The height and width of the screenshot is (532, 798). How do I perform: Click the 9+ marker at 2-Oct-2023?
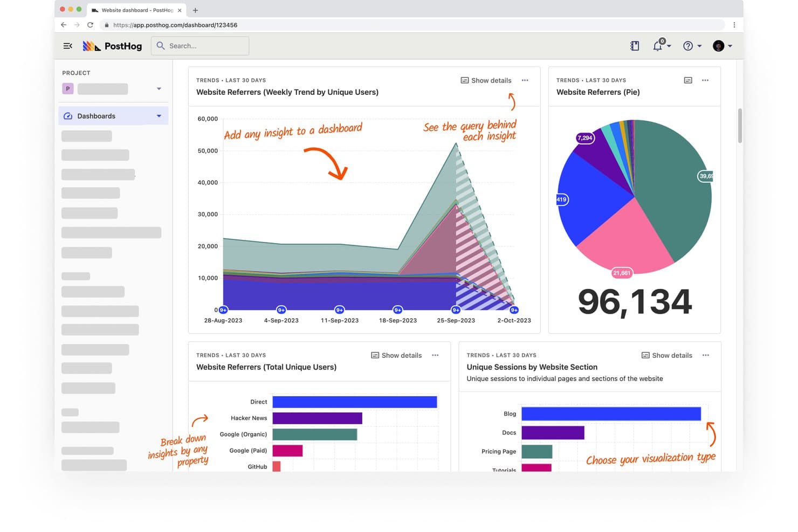[x=514, y=310]
